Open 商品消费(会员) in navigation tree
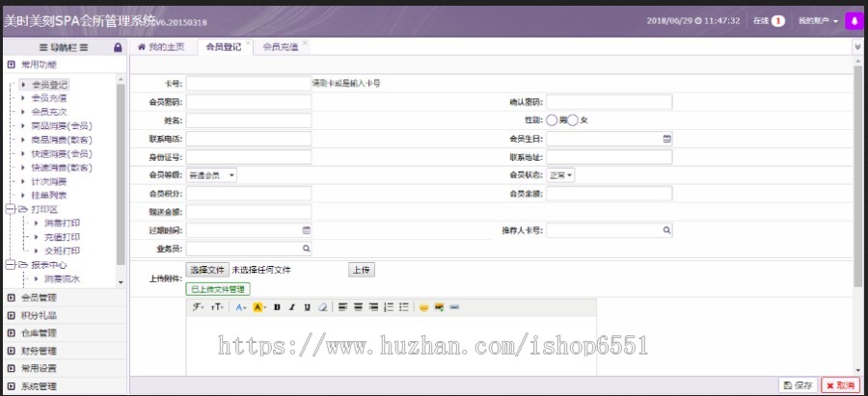 (62, 125)
